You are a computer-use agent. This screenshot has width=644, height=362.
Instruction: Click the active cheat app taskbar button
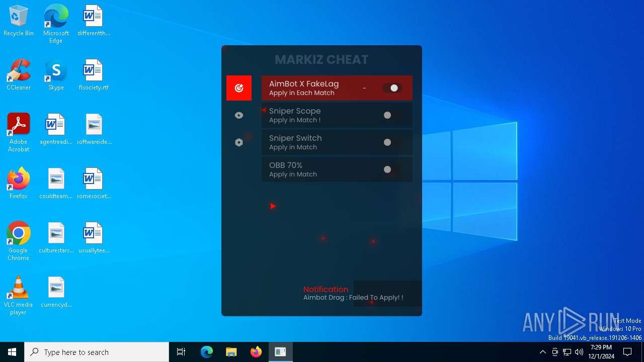click(280, 352)
